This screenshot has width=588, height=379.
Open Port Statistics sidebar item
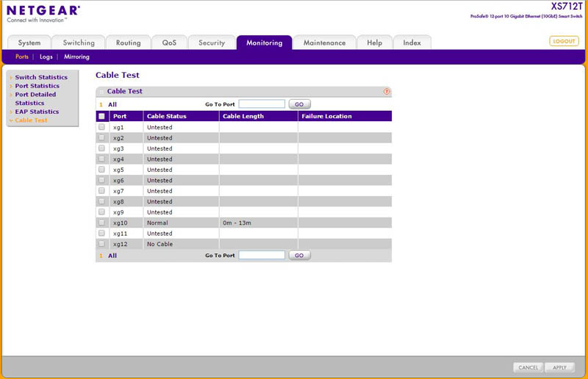click(x=37, y=86)
